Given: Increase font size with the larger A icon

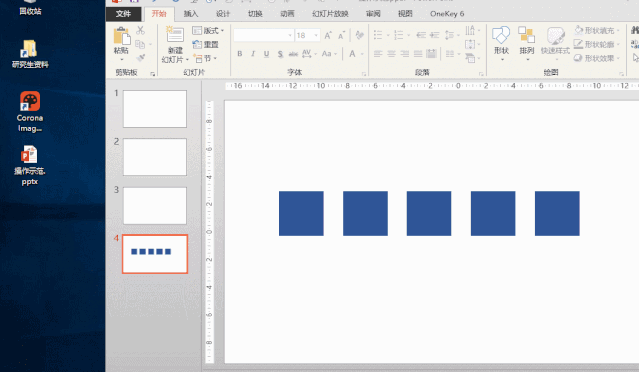Looking at the screenshot, I should pyautogui.click(x=328, y=35).
